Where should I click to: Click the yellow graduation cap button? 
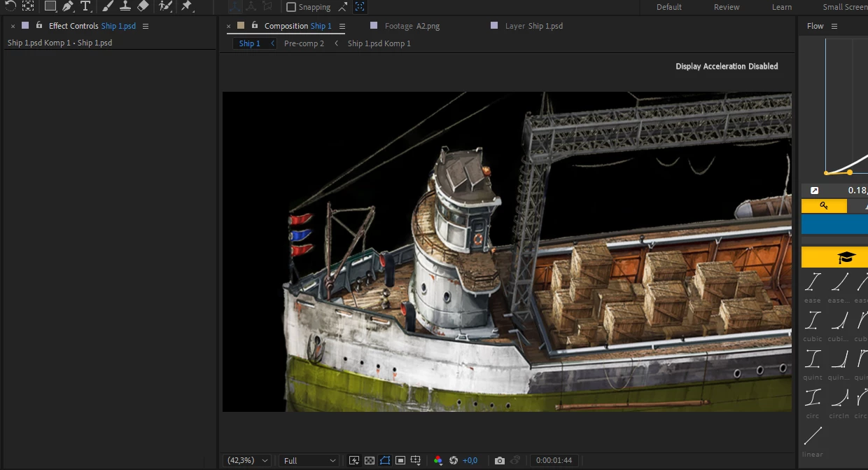834,258
